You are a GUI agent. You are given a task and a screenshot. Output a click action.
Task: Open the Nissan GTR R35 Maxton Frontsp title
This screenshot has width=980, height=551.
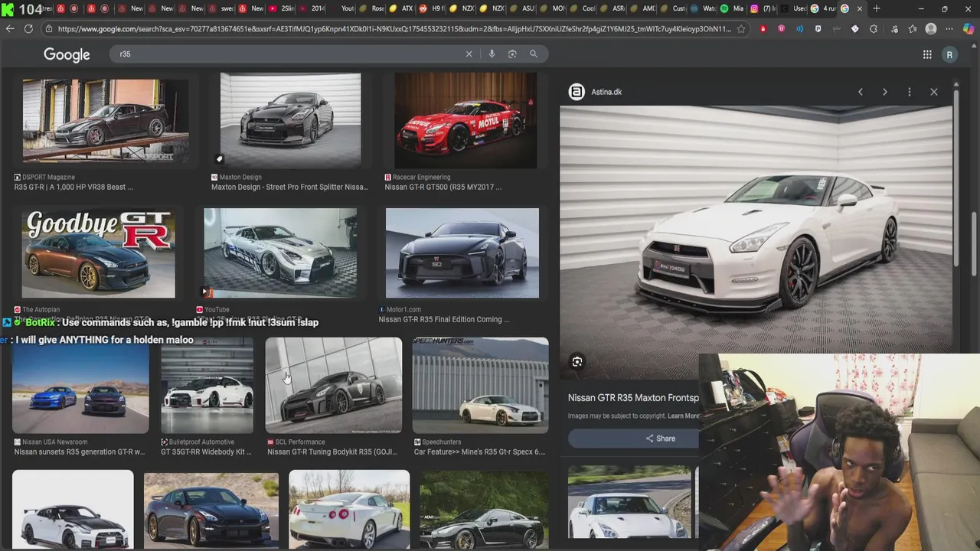[x=633, y=398]
